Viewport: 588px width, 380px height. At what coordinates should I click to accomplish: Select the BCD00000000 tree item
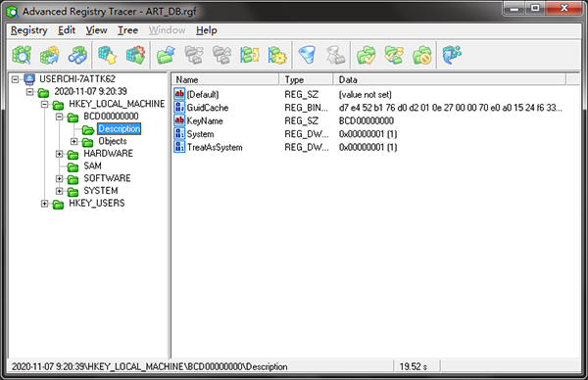point(111,117)
